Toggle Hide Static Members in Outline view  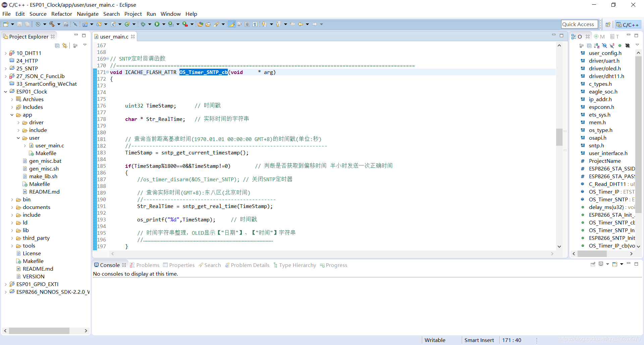click(x=612, y=46)
